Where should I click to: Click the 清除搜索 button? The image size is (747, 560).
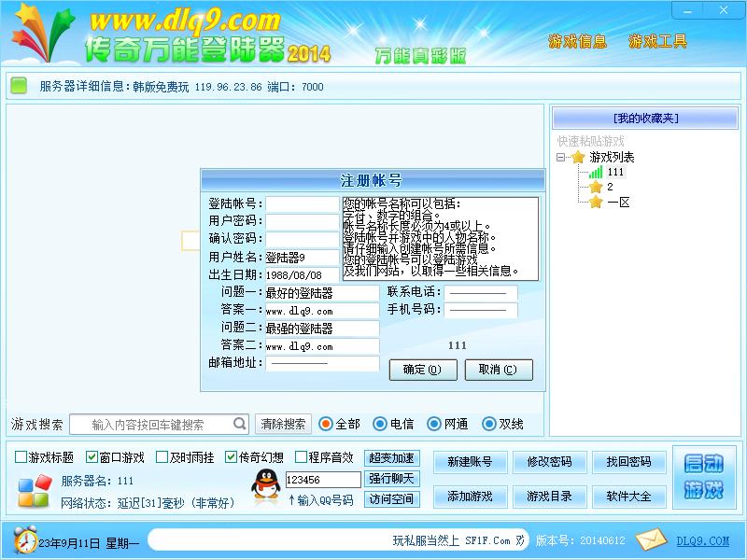point(283,424)
